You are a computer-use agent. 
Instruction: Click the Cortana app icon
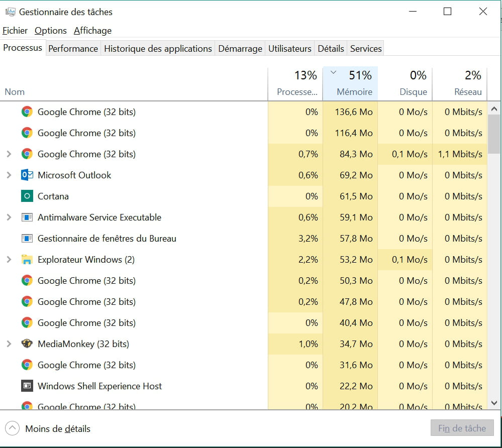[27, 196]
